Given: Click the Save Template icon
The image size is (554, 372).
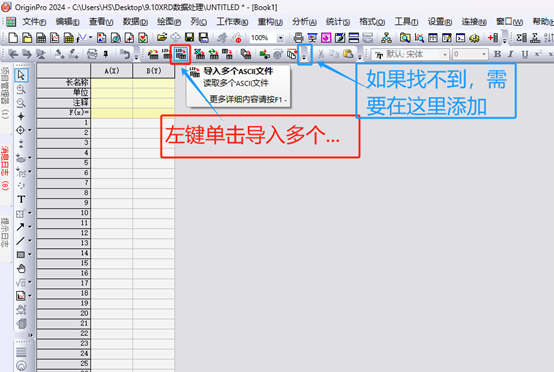Looking at the screenshot, I should (x=204, y=37).
